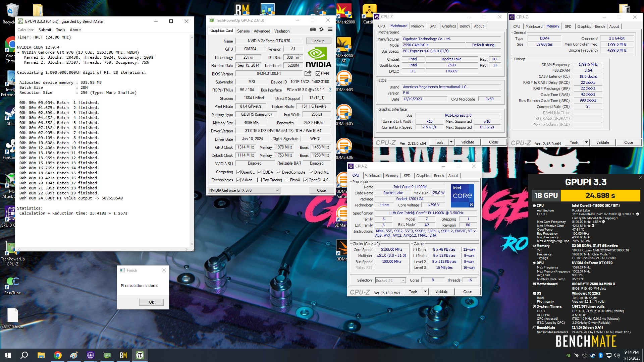Toggle Ray Tracing checkbox

[x=259, y=180]
